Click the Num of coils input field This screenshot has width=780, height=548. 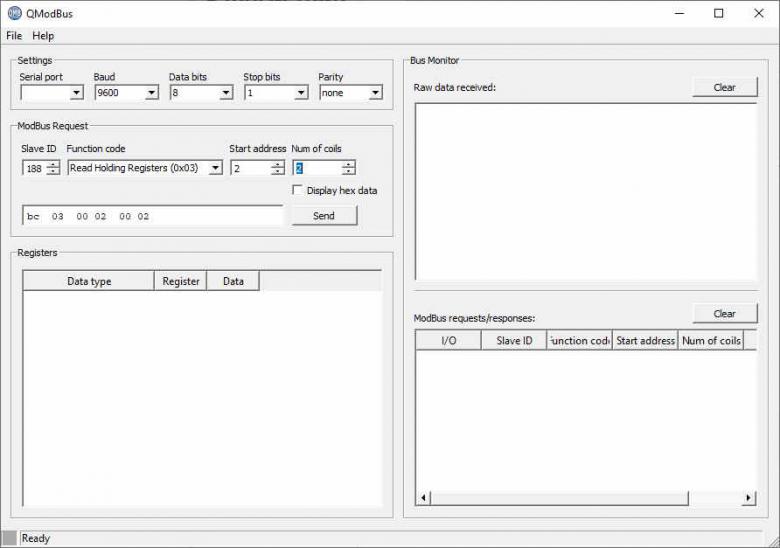317,168
